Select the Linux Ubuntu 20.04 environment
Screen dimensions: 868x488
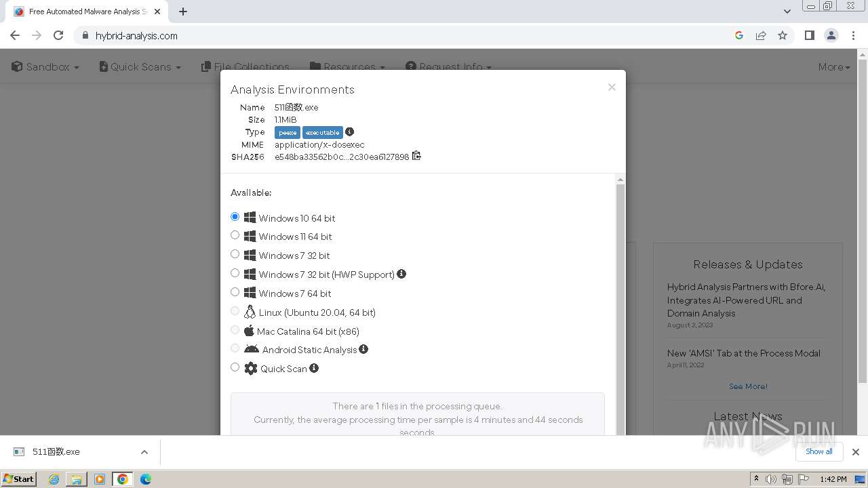click(x=235, y=311)
